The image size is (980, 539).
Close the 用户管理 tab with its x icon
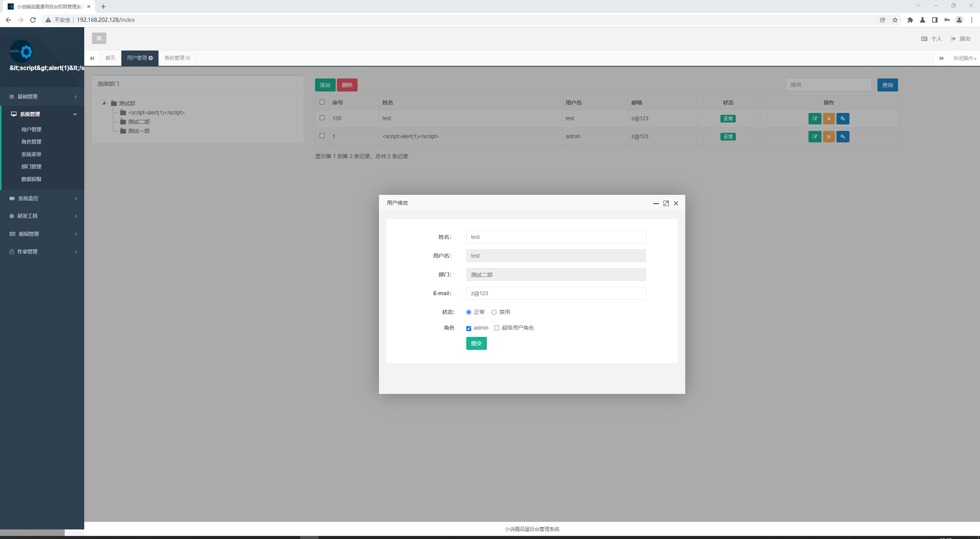pos(151,58)
